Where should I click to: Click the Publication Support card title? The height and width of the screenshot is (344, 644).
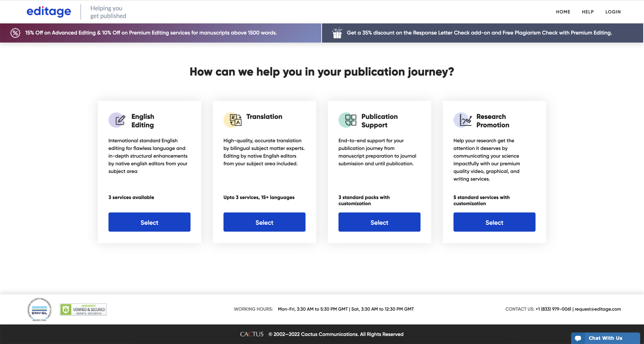(379, 121)
